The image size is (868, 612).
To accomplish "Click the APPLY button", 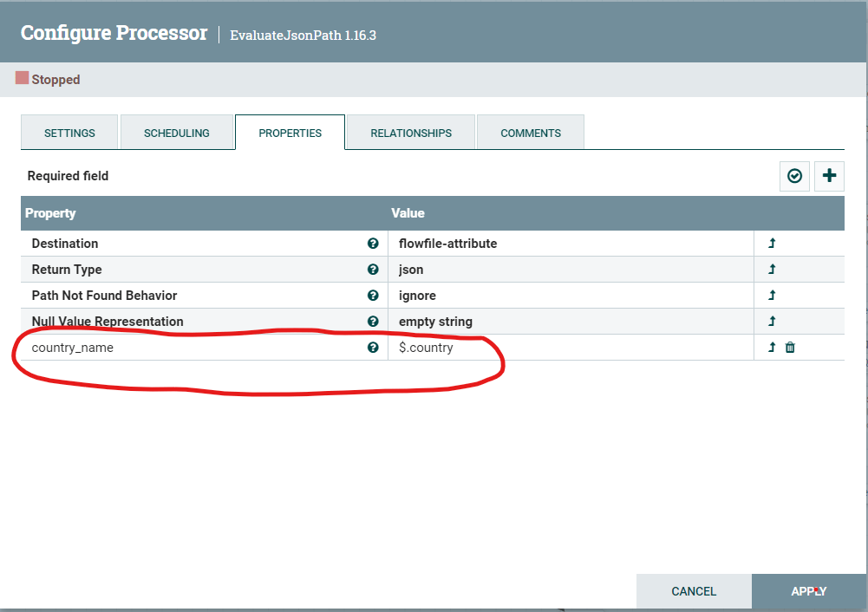I will coord(808,591).
